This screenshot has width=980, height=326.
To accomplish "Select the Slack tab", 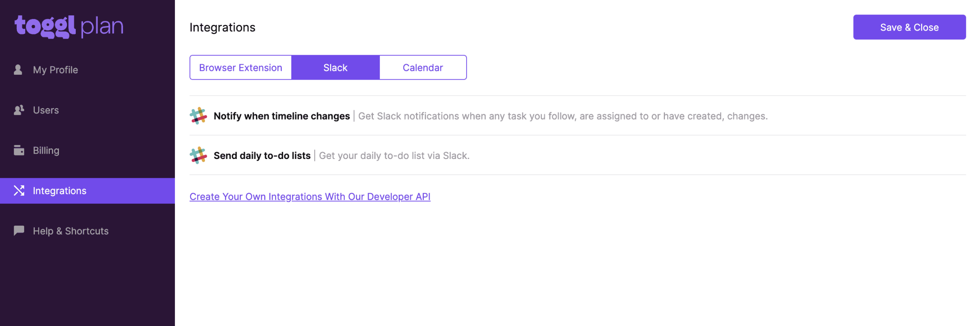I will (335, 68).
